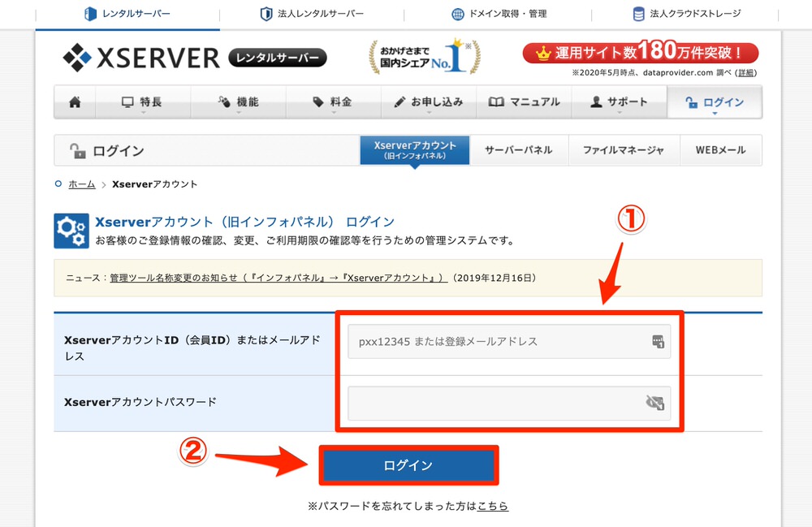Focus the Xserverアカウントパスワード input field

click(x=509, y=404)
